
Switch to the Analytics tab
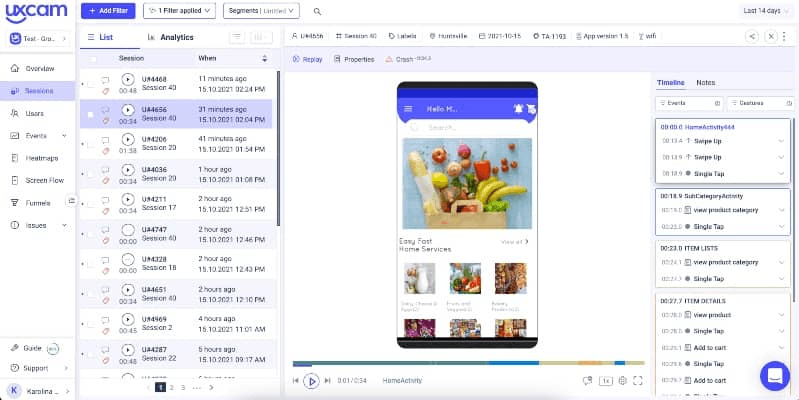point(171,37)
